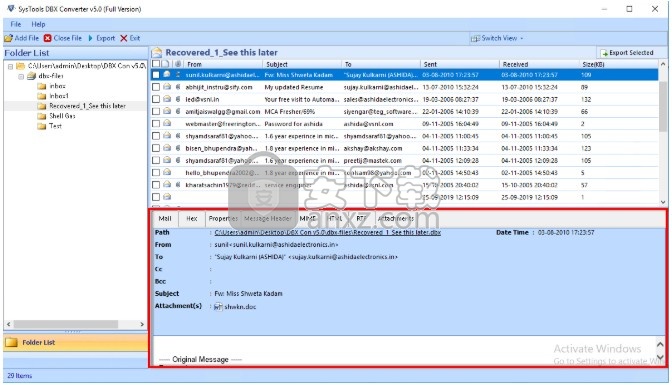
Task: Click the folder tree scroll left arrow
Action: pyautogui.click(x=9, y=324)
